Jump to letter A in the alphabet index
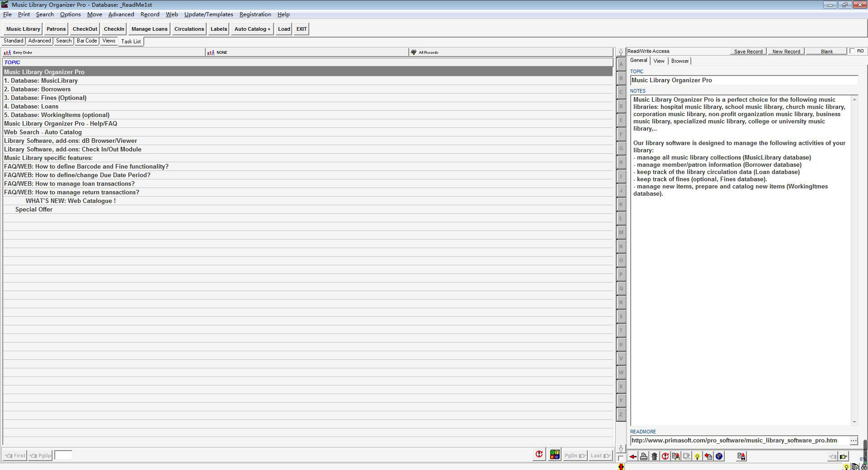 621,64
